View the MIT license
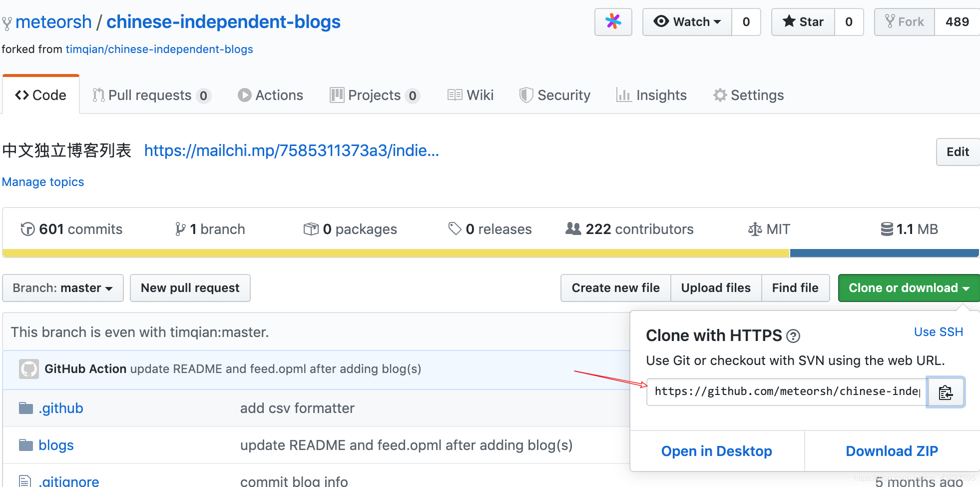Screen dimensions: 980x487 click(x=769, y=229)
